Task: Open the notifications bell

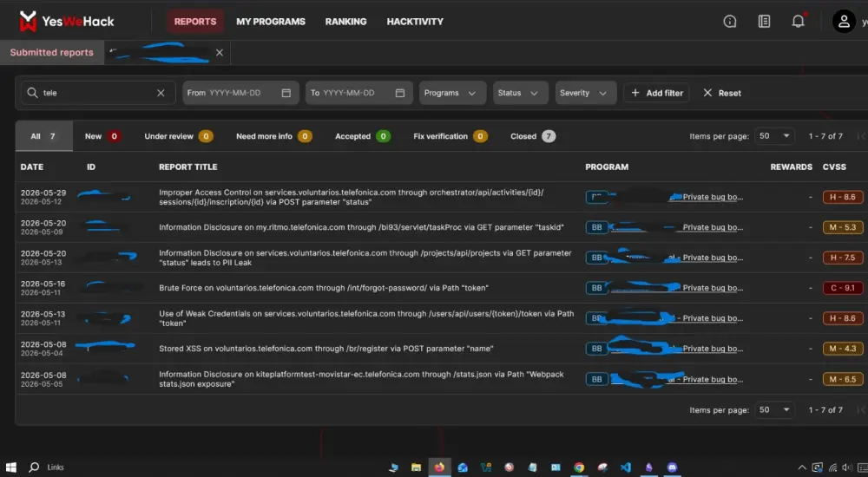Action: [798, 22]
